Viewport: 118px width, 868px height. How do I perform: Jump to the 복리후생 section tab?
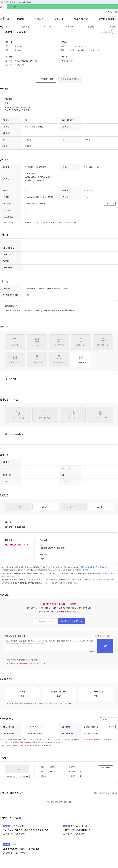(69, 27)
